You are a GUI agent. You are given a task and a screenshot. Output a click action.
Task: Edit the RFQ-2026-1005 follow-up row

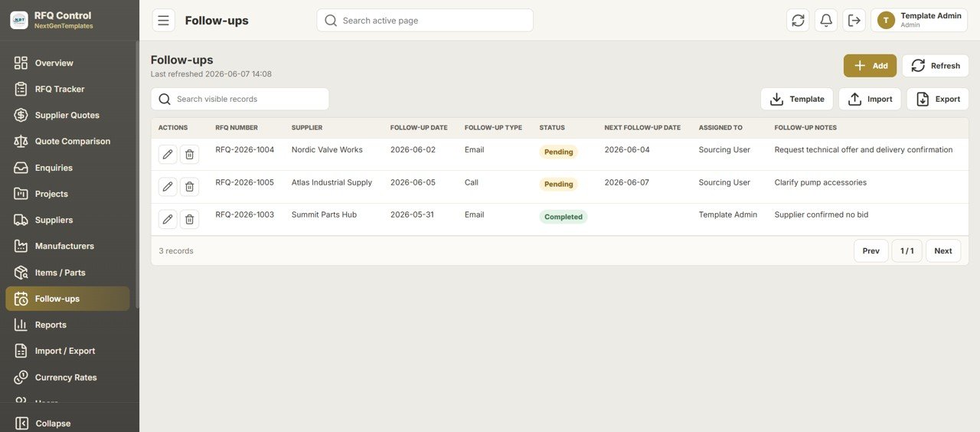coord(168,187)
